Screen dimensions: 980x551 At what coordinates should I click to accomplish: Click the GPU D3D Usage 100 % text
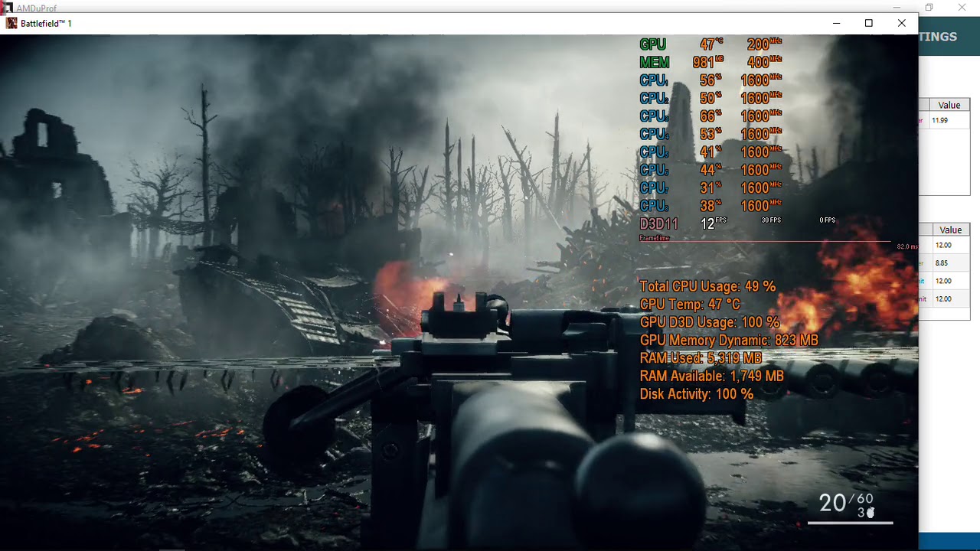point(710,322)
